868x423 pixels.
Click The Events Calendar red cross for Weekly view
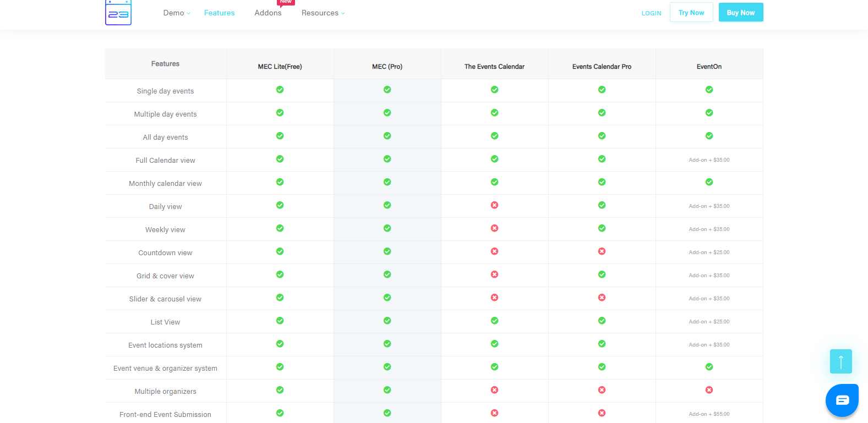tap(494, 228)
